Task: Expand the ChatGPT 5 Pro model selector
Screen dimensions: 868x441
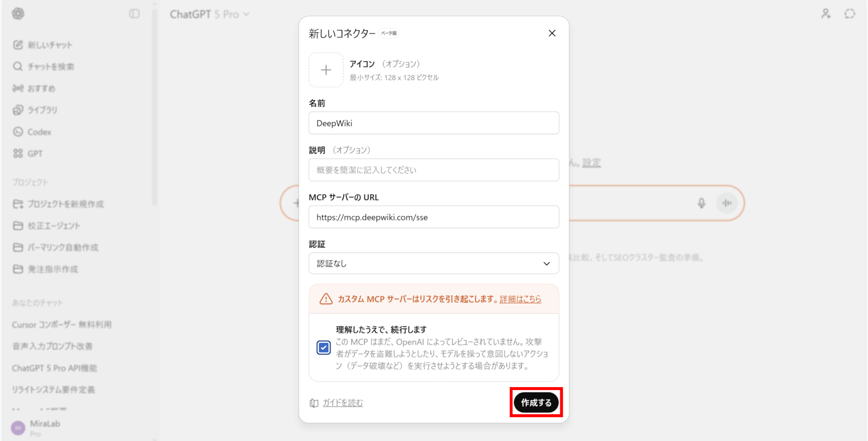Action: [x=209, y=14]
